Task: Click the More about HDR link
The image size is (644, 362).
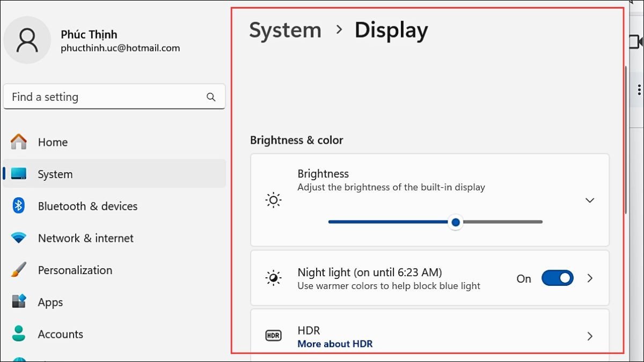Action: pyautogui.click(x=335, y=344)
